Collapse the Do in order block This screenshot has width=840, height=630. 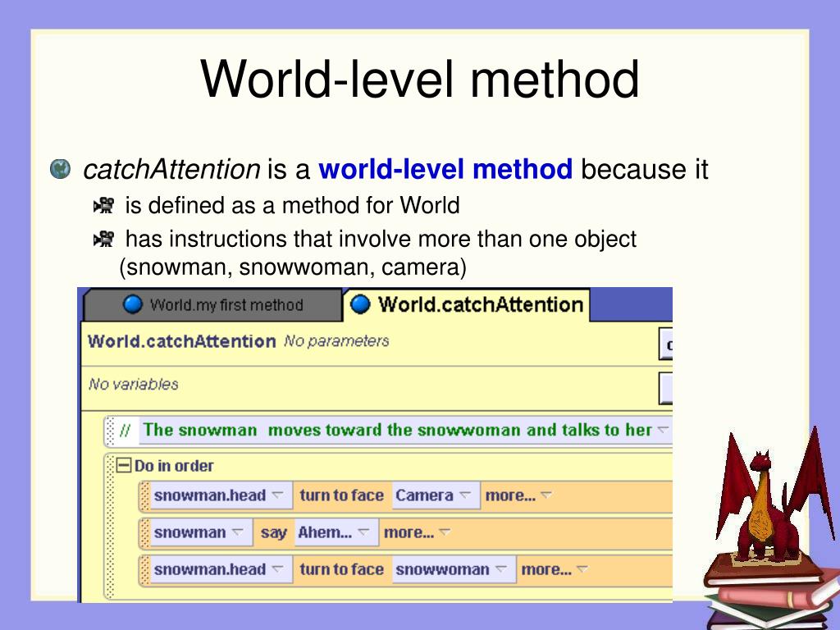click(x=125, y=465)
